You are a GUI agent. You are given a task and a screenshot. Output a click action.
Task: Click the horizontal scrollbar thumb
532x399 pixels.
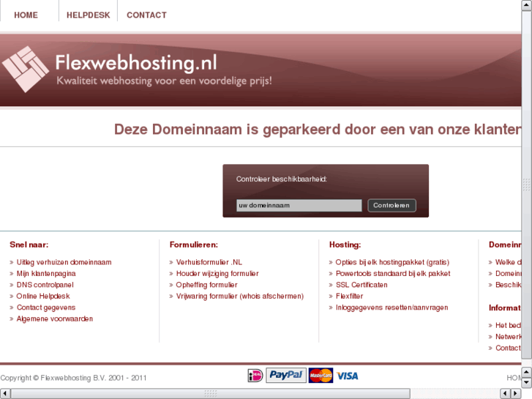click(210, 394)
